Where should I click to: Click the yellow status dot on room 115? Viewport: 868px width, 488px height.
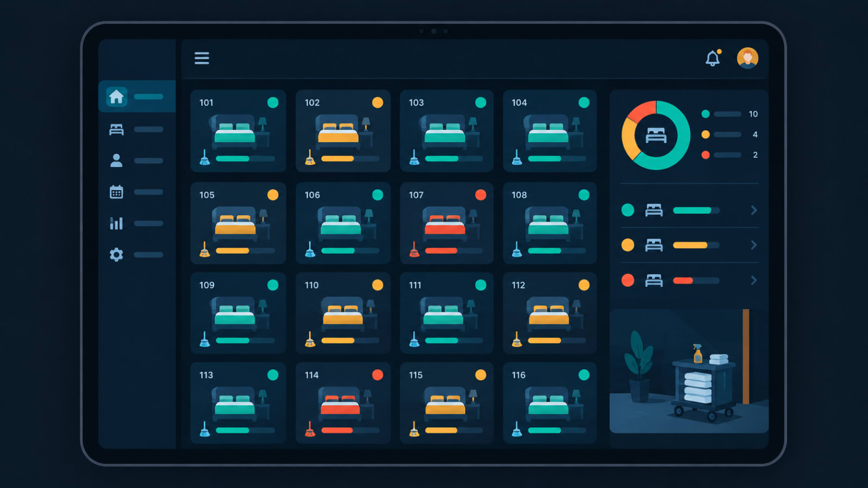tap(481, 375)
